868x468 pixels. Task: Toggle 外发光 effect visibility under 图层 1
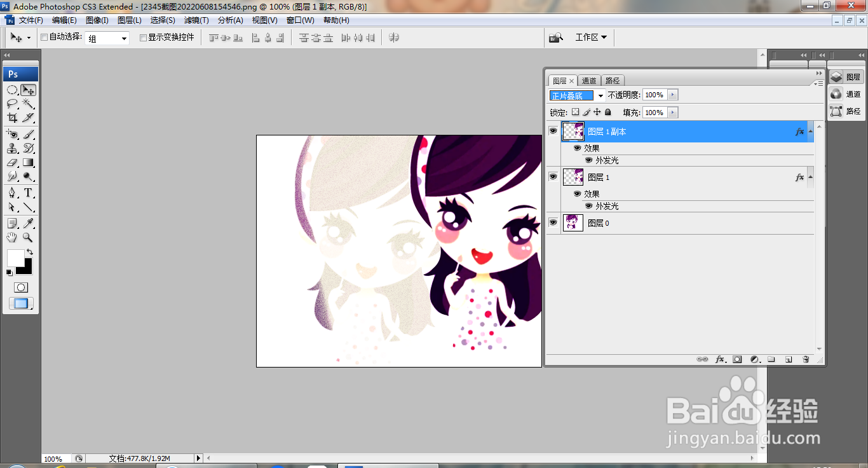click(588, 206)
